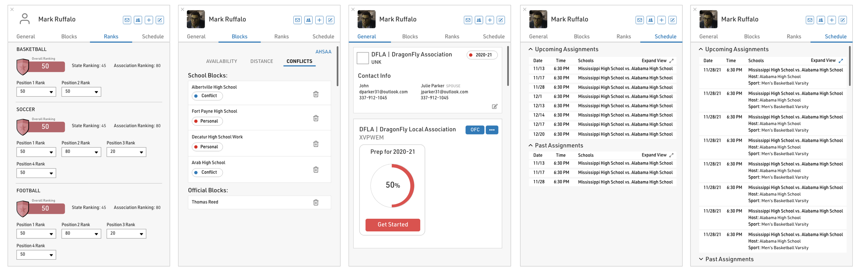This screenshot has width=868, height=279.
Task: Click the 50% progress ring
Action: pyautogui.click(x=392, y=186)
